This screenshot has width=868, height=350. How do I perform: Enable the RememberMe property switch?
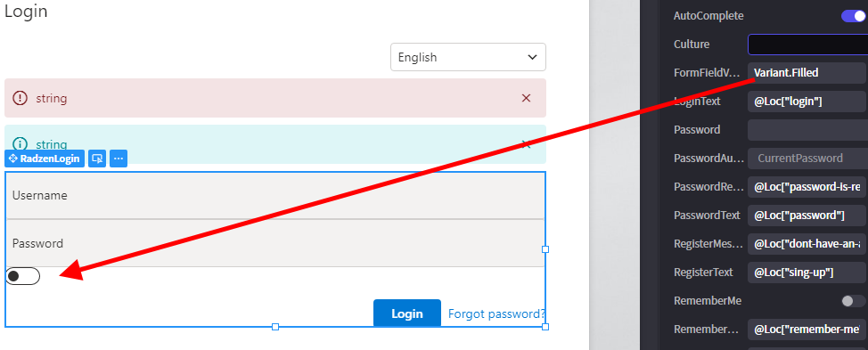coord(853,301)
